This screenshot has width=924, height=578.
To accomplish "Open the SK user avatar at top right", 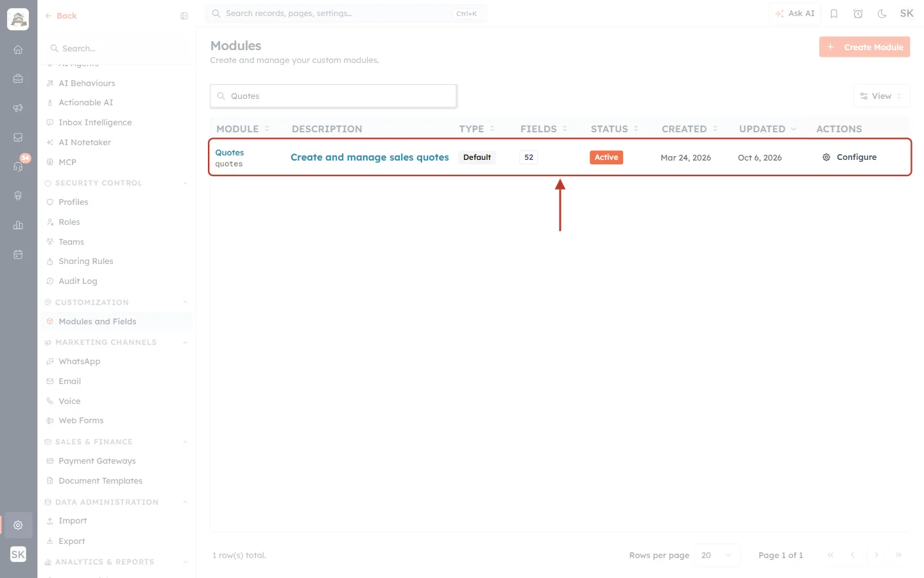I will (x=907, y=13).
